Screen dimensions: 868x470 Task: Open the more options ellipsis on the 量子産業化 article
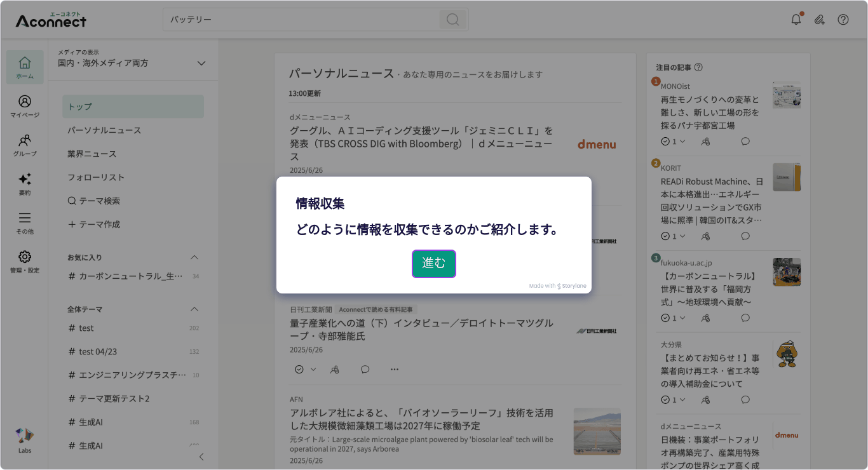(x=394, y=369)
